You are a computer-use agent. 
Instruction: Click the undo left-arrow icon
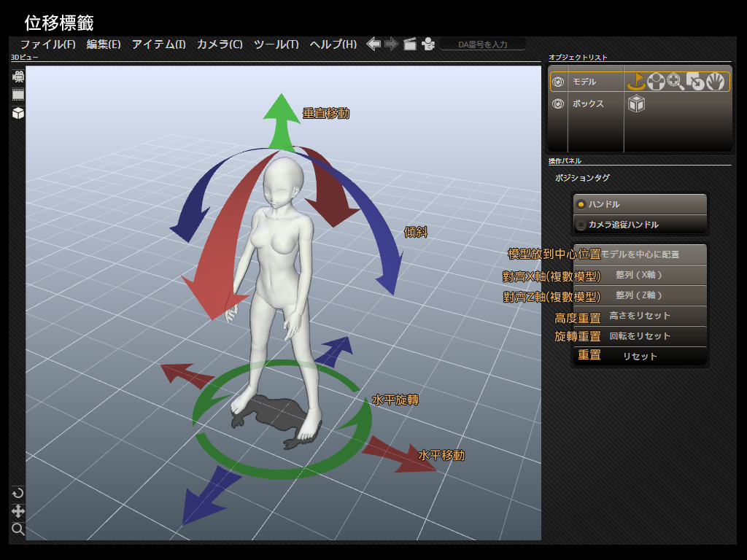coord(373,44)
